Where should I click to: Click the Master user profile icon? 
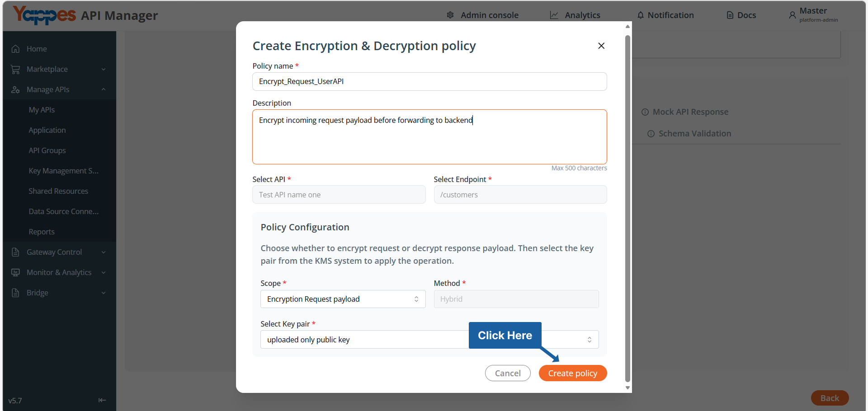tap(793, 15)
